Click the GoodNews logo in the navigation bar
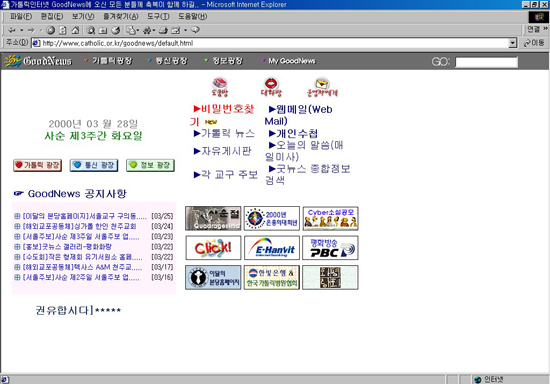 pyautogui.click(x=38, y=61)
